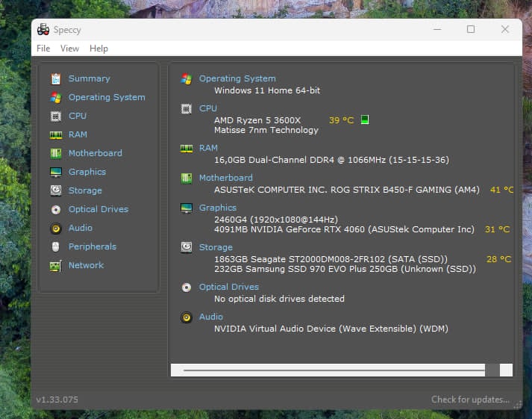Go to the Operating System section in sidebar
The height and width of the screenshot is (419, 532).
(x=107, y=97)
